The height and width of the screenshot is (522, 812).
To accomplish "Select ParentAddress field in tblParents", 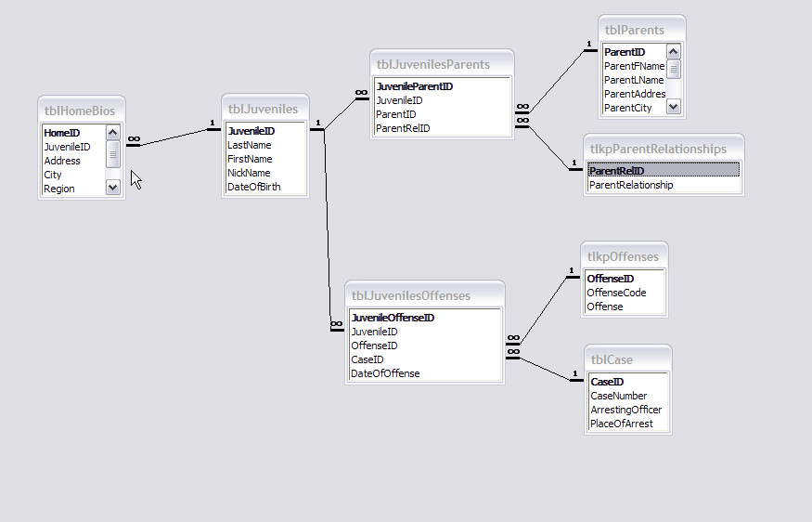I will click(635, 94).
